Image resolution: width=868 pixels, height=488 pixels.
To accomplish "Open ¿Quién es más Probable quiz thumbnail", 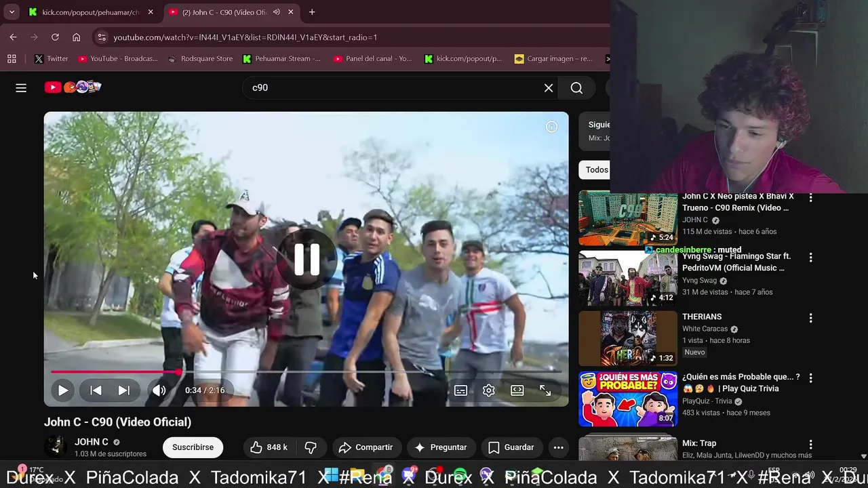I will click(628, 399).
